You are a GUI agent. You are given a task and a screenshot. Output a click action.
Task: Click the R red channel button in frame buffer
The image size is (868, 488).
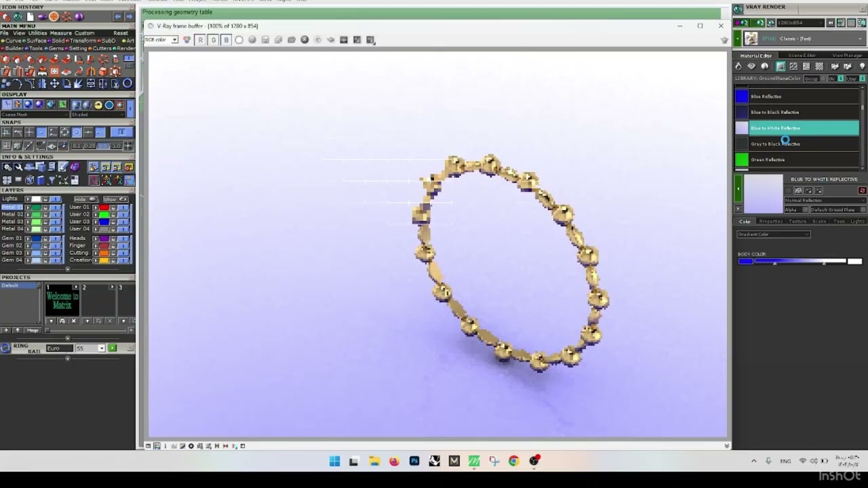point(200,40)
